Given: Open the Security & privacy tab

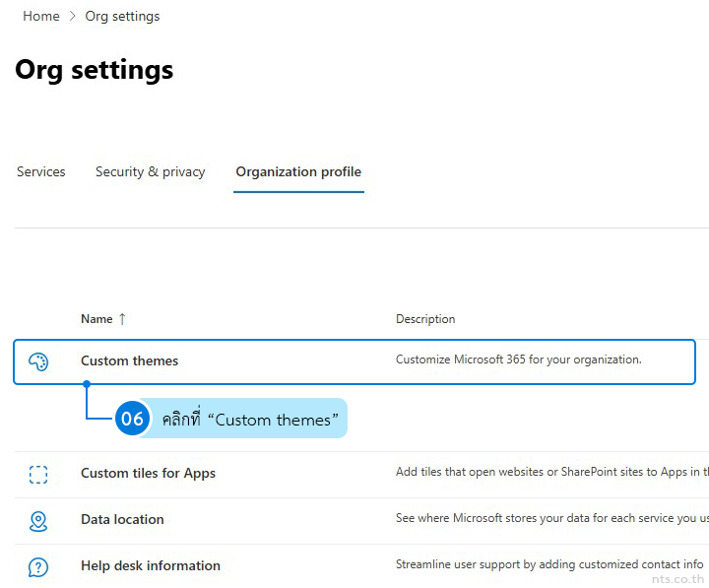Looking at the screenshot, I should tap(150, 172).
